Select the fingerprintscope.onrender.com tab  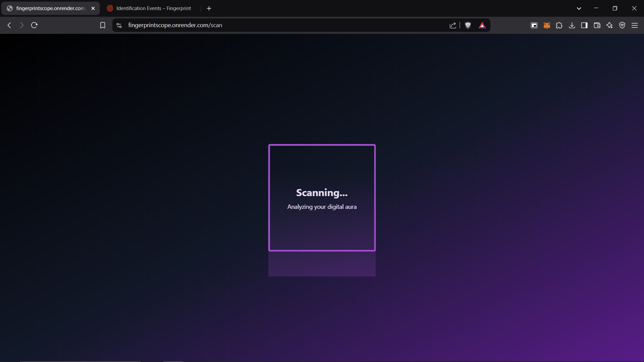50,8
